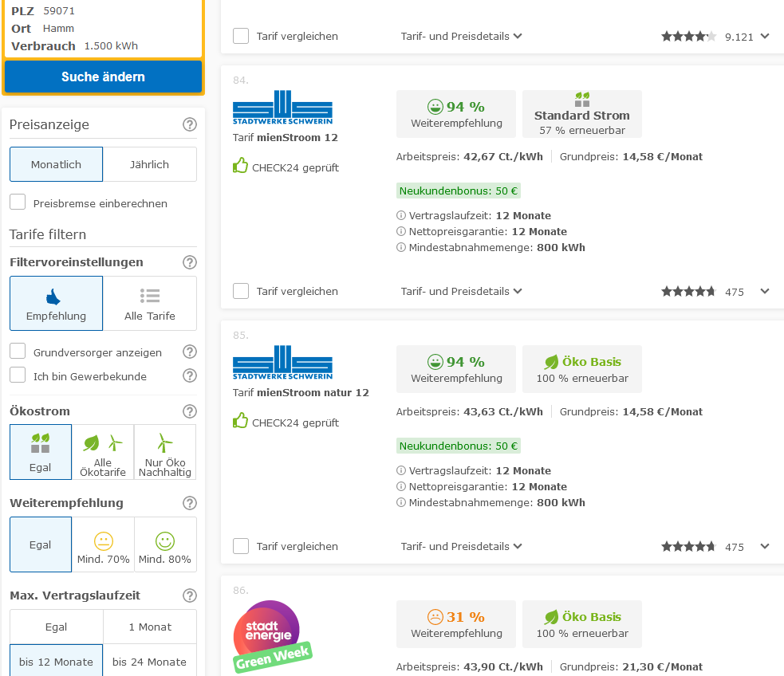
Task: Click the Ökostrom help question mark icon
Action: (190, 411)
